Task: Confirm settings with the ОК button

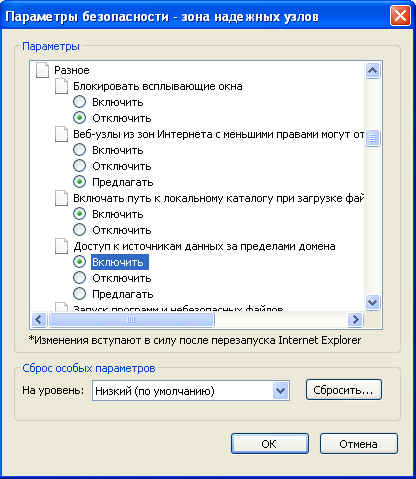Action: [270, 444]
